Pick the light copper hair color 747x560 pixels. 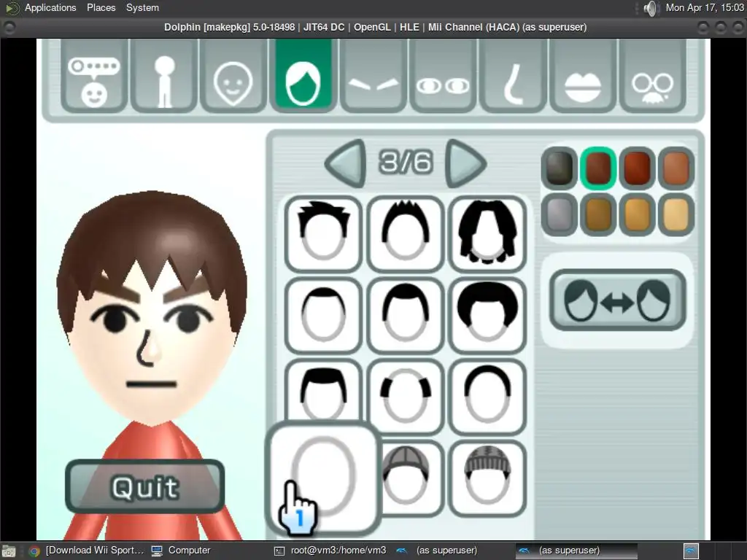676,168
